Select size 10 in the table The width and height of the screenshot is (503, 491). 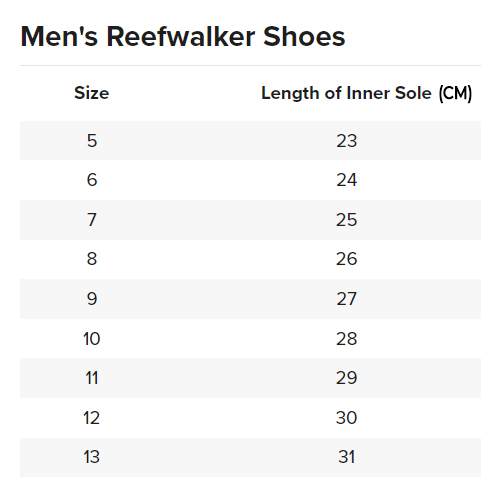tap(92, 339)
